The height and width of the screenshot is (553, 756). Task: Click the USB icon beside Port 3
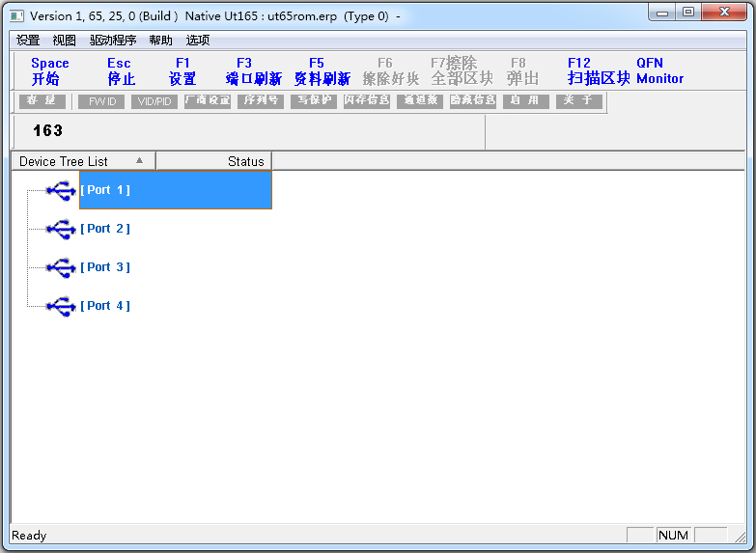(x=61, y=267)
